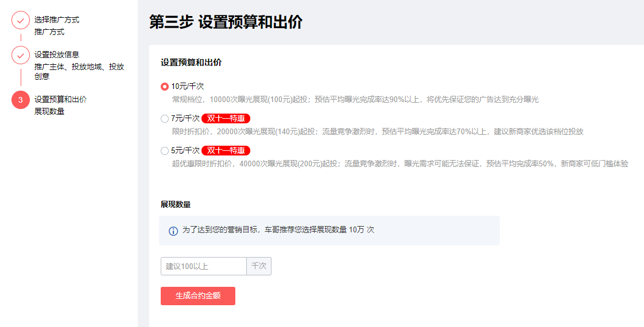The image size is (644, 327).
Task: Click the 常规档位 description text
Action: 355,99
